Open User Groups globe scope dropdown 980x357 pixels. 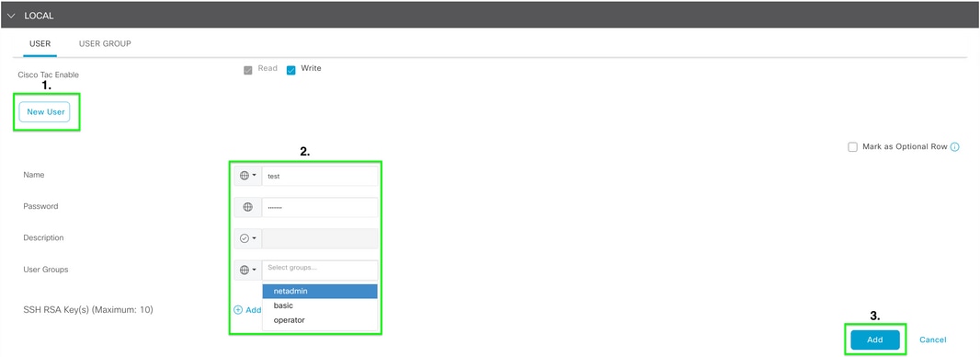[248, 271]
